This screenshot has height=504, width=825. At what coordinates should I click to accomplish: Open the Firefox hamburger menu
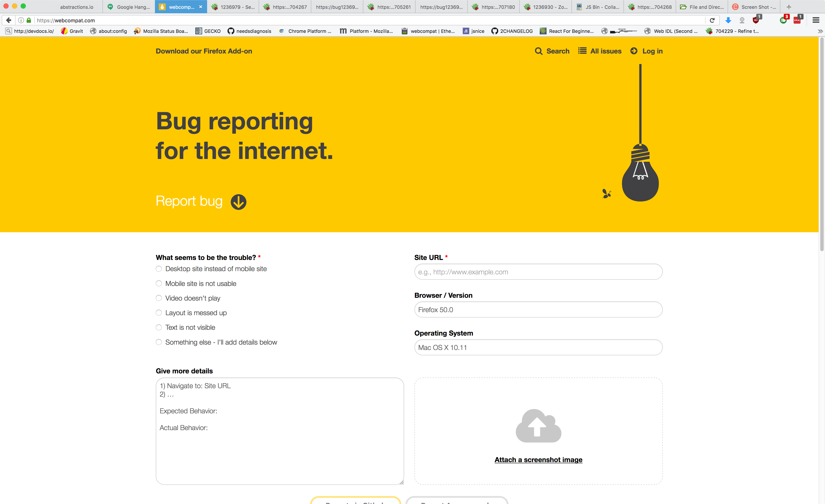[x=816, y=20]
